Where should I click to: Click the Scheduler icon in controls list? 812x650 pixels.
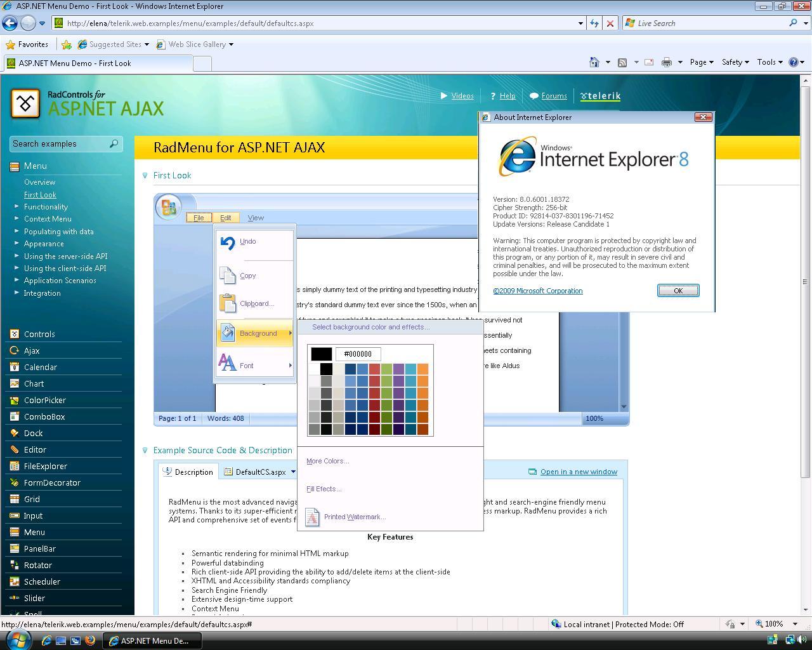click(15, 582)
